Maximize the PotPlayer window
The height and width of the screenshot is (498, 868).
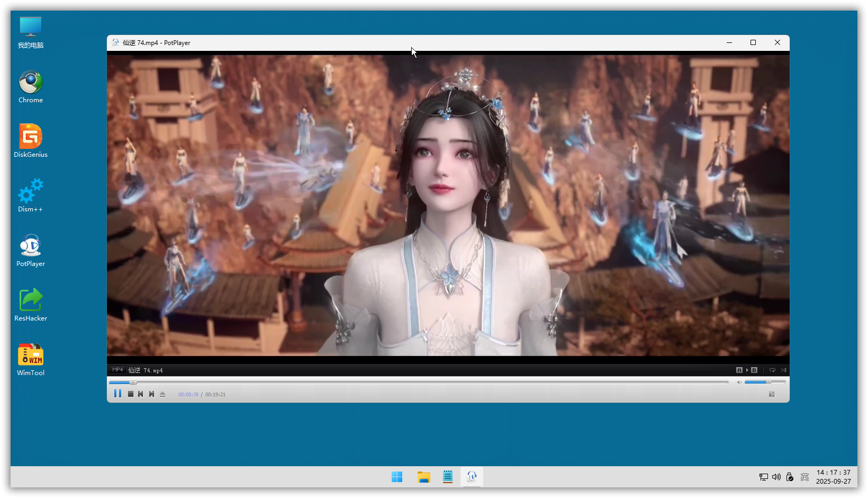point(753,42)
